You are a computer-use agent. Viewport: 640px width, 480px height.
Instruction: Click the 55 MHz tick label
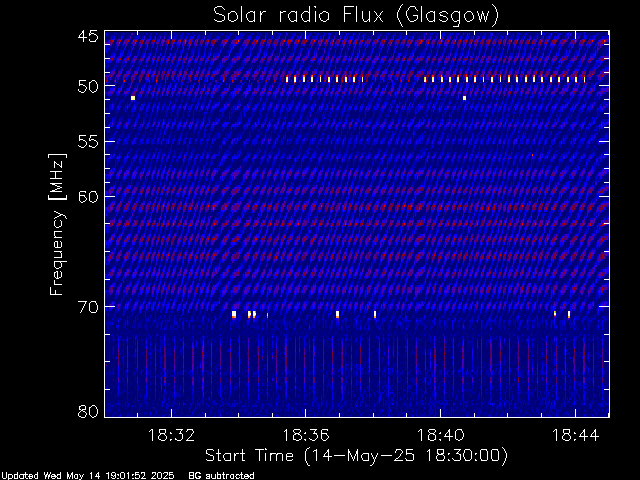point(88,142)
